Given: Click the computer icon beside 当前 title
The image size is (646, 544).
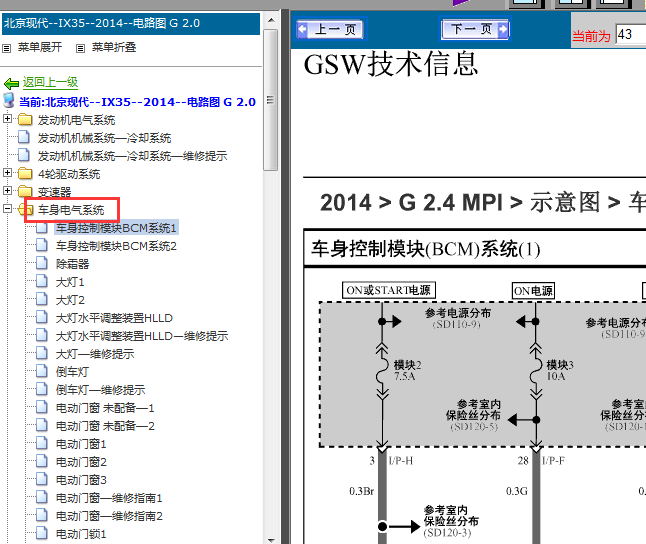Looking at the screenshot, I should tap(9, 102).
